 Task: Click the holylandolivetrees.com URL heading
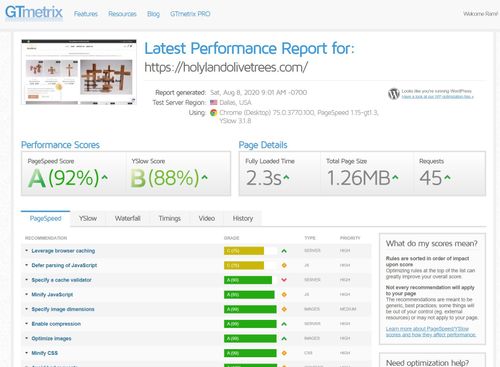(x=226, y=67)
